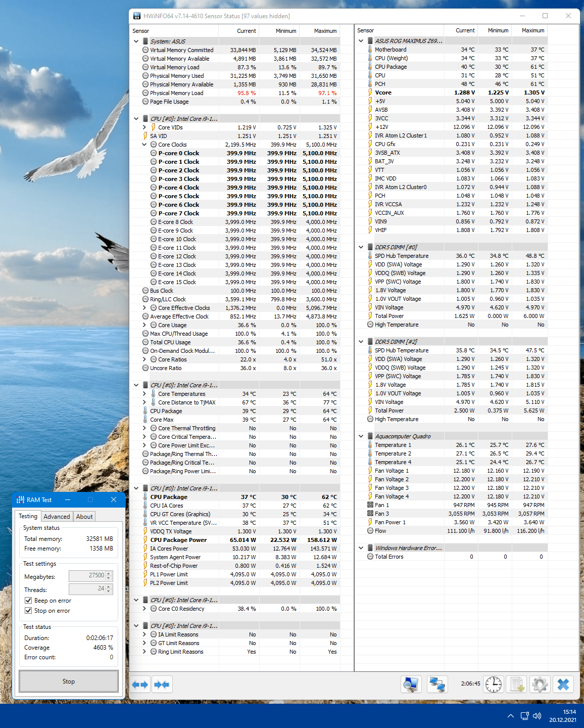Click the Vcore lightning bolt icon
The height and width of the screenshot is (728, 584).
coord(370,93)
